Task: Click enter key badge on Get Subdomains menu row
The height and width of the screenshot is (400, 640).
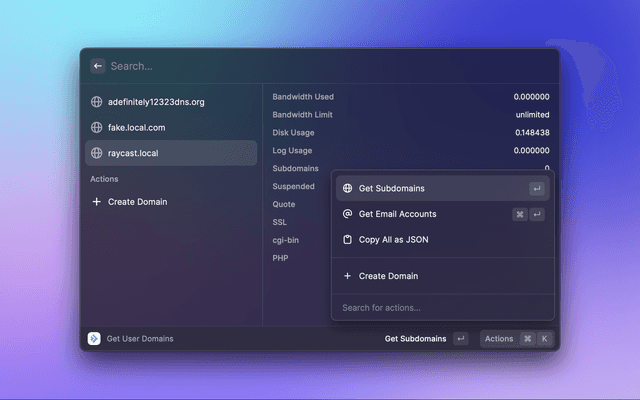Action: pos(537,188)
